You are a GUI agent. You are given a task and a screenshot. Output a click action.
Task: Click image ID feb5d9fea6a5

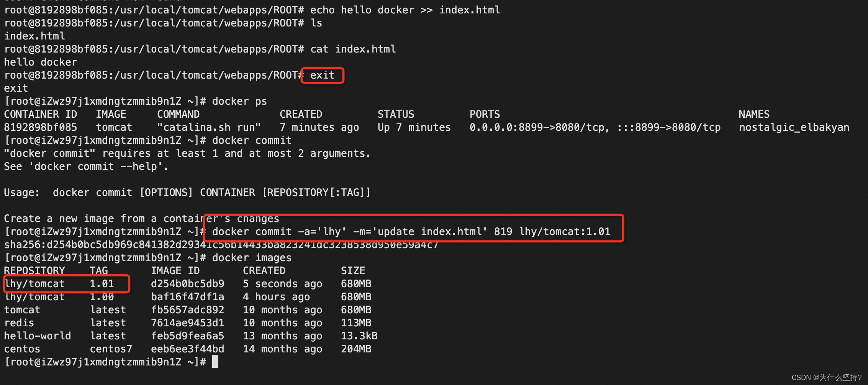tap(187, 336)
